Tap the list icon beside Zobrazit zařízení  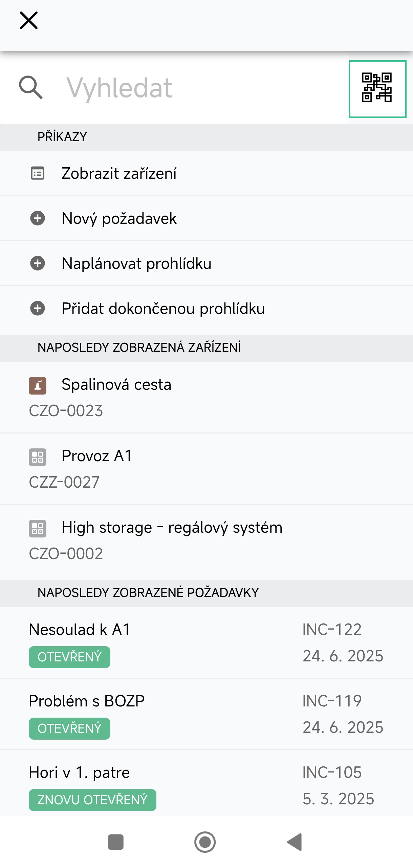tap(38, 173)
